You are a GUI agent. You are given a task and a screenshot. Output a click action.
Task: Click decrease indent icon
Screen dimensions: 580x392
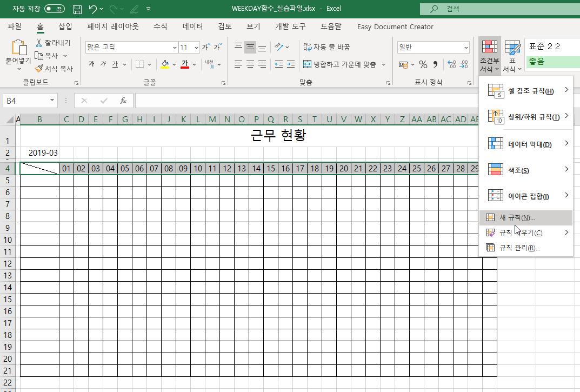(x=279, y=64)
